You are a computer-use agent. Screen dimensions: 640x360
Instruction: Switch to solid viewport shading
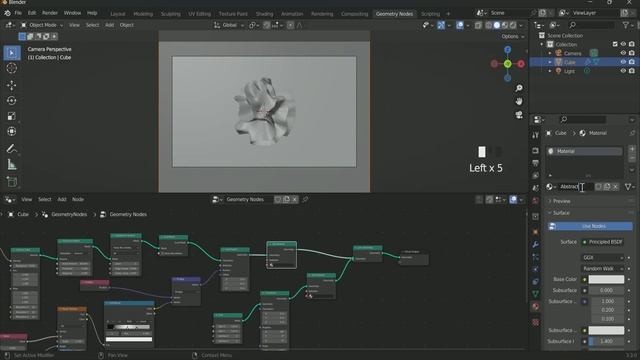coord(497,25)
